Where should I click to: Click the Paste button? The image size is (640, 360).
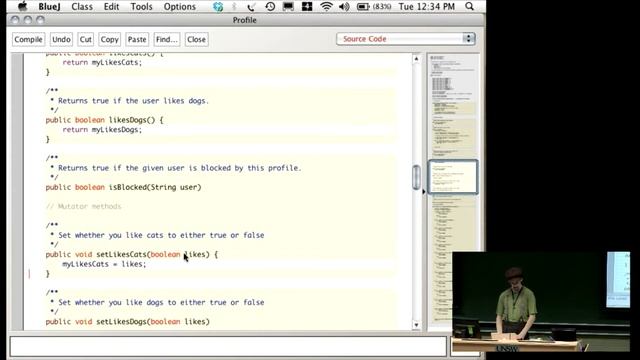coord(137,40)
